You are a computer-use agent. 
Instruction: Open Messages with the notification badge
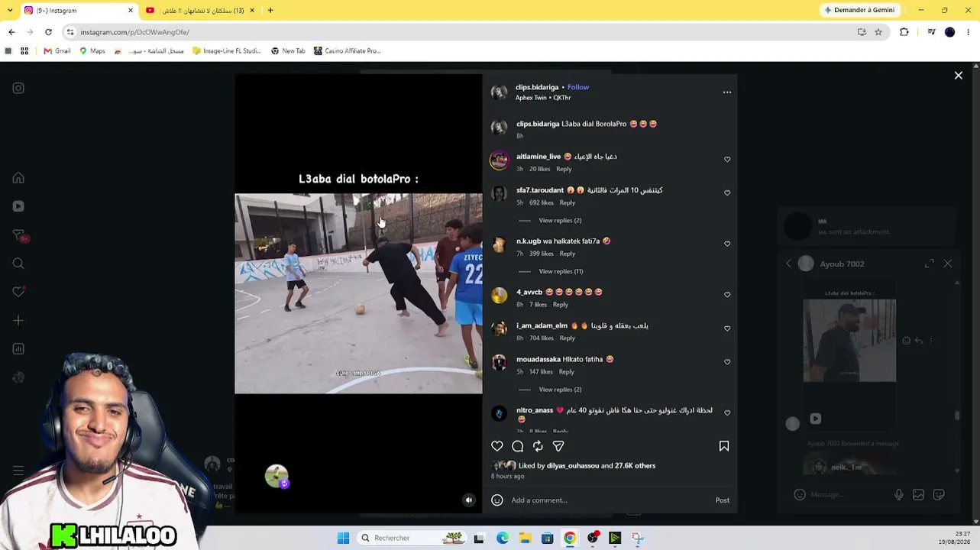pos(20,235)
